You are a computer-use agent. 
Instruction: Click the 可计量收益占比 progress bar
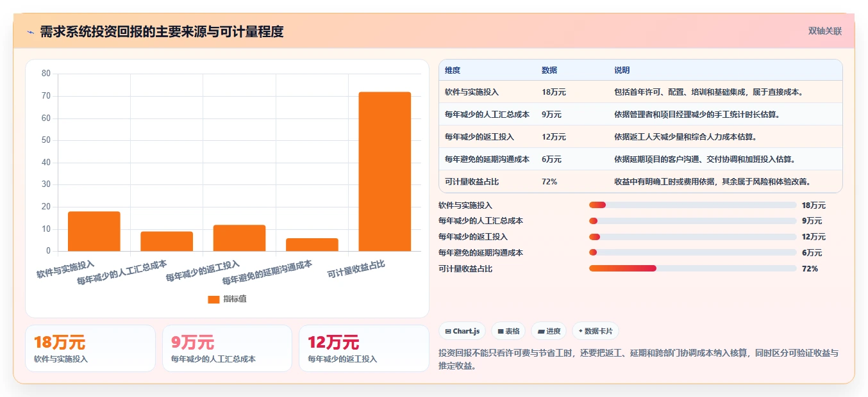click(x=692, y=268)
